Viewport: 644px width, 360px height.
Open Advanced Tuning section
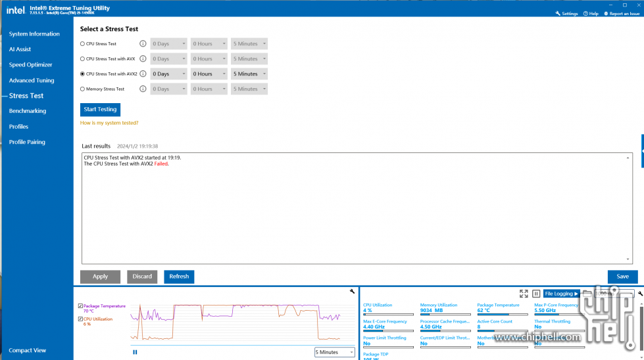tap(32, 80)
